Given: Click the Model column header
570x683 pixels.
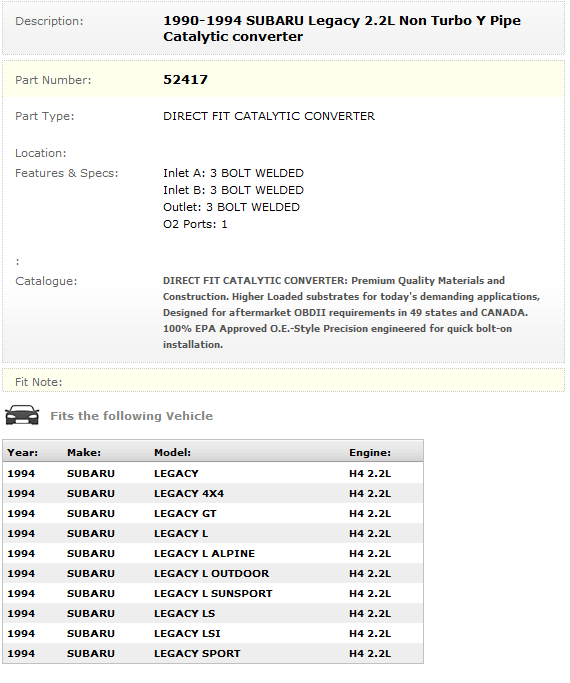Looking at the screenshot, I should pyautogui.click(x=172, y=453).
